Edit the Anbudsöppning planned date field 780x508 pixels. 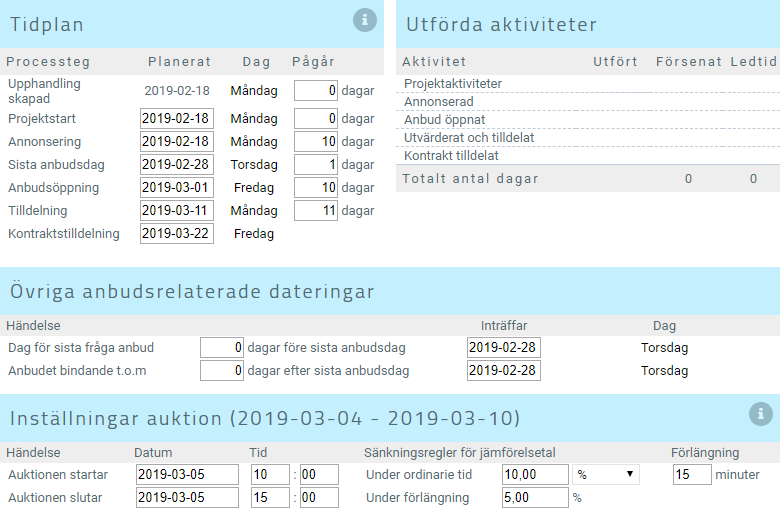click(x=177, y=188)
